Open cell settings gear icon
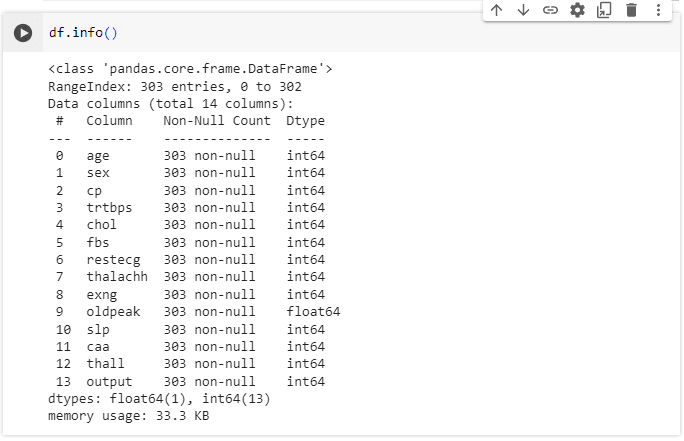Screen dimensions: 684x441 click(578, 10)
